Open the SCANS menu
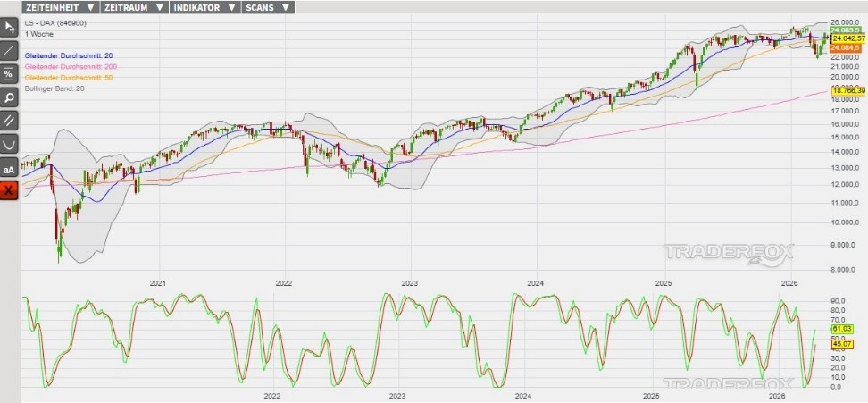 (268, 6)
